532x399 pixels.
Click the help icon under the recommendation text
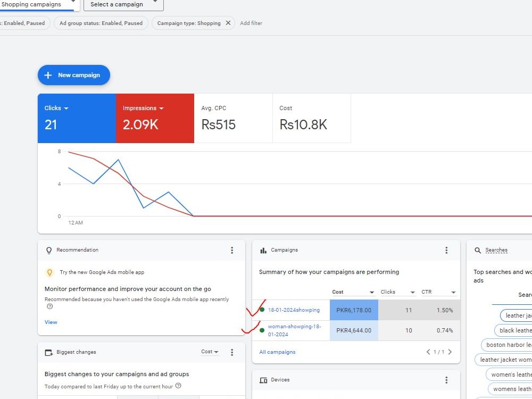pos(50,306)
